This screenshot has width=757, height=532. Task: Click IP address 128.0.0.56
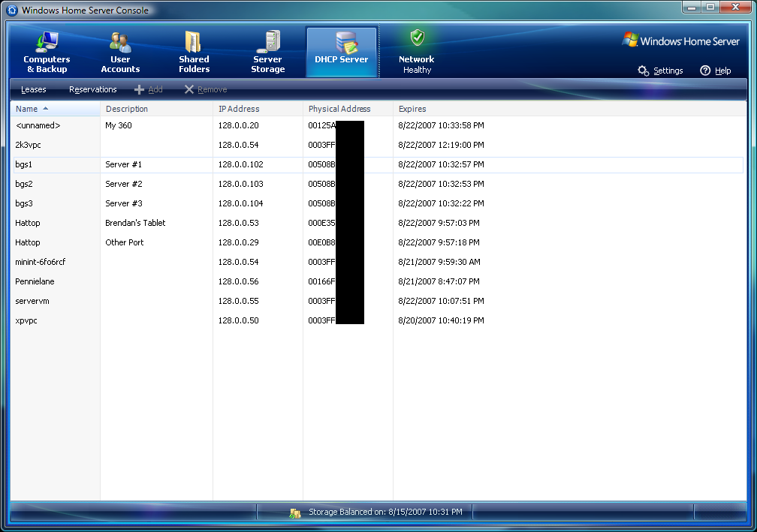pos(239,281)
